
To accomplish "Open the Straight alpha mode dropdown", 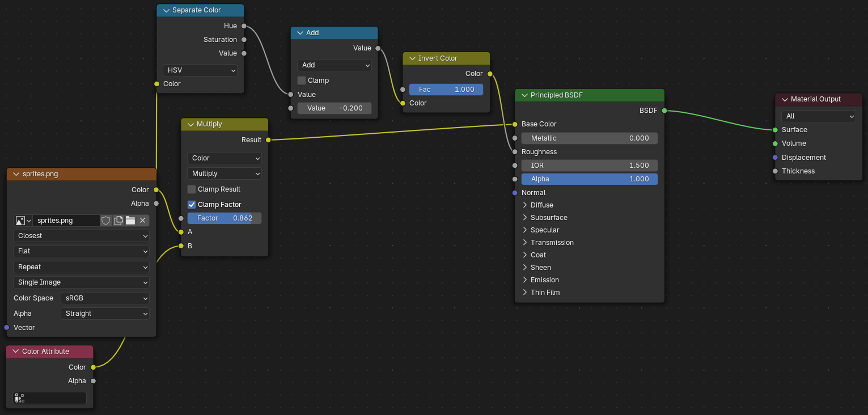I will coord(105,314).
